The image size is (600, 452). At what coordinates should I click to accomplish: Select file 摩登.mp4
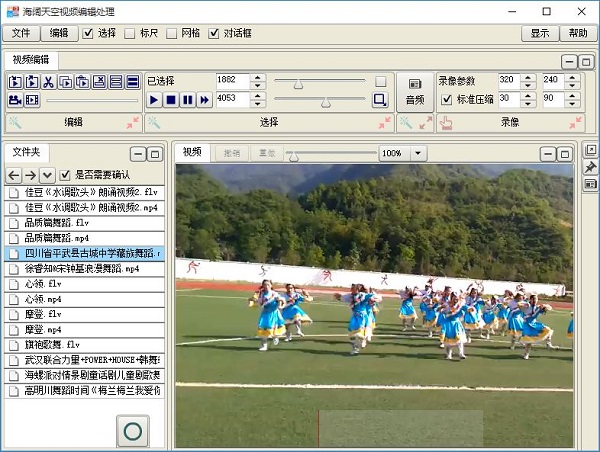click(x=85, y=330)
